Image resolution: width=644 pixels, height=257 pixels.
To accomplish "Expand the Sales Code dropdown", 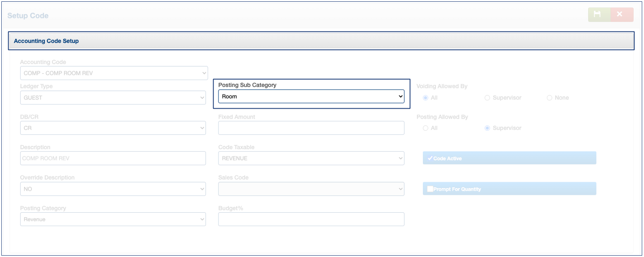I will point(311,189).
